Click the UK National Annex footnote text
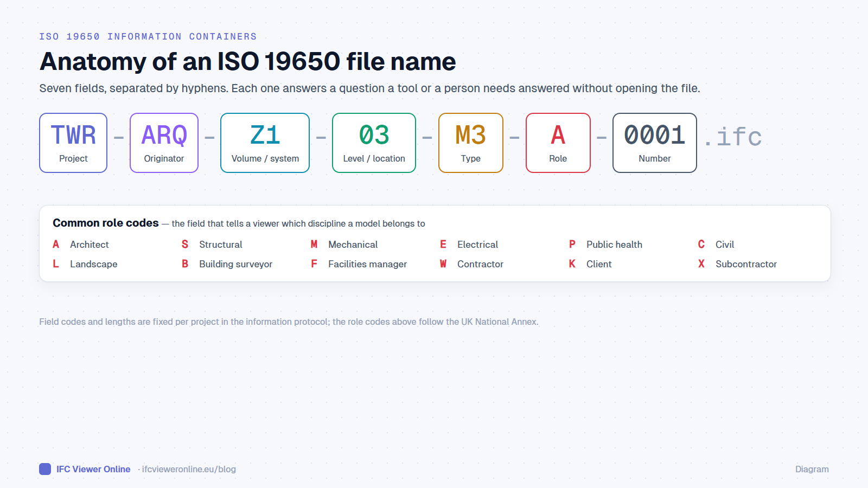The image size is (868, 488). [x=289, y=322]
